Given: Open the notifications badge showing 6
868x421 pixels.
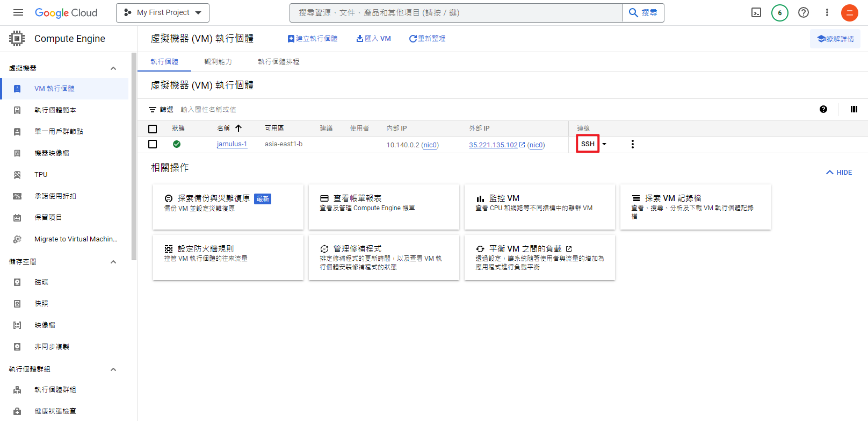Looking at the screenshot, I should coord(780,12).
